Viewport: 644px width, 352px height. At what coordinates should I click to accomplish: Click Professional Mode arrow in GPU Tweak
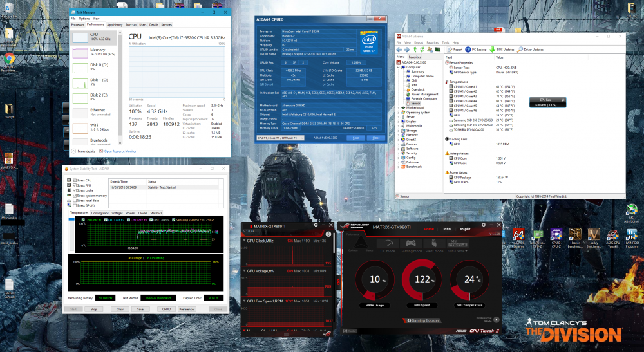click(x=496, y=320)
